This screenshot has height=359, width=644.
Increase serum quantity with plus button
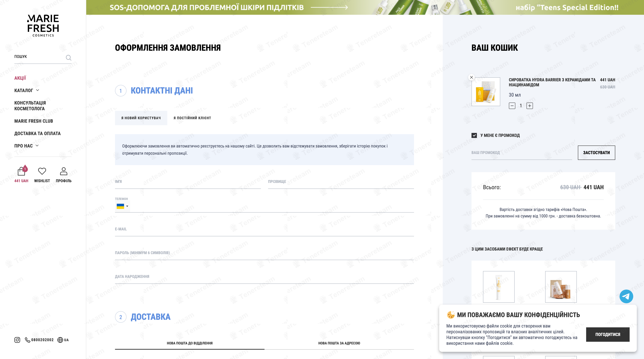(530, 106)
